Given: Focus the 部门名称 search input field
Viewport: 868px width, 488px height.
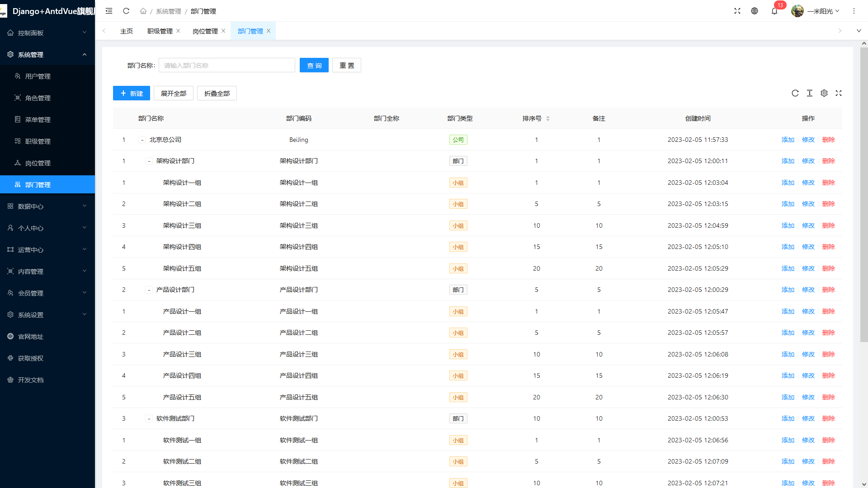Looking at the screenshot, I should pyautogui.click(x=226, y=65).
